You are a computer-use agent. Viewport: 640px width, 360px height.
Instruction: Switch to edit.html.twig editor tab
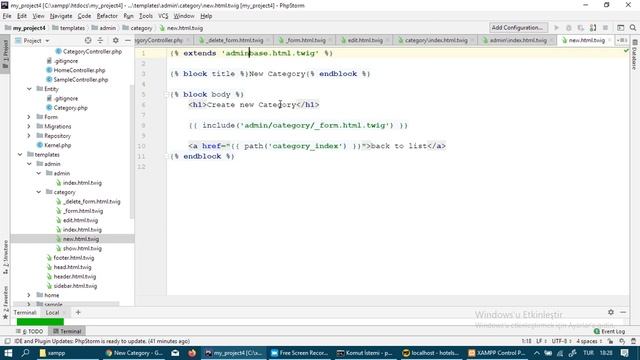click(x=365, y=40)
